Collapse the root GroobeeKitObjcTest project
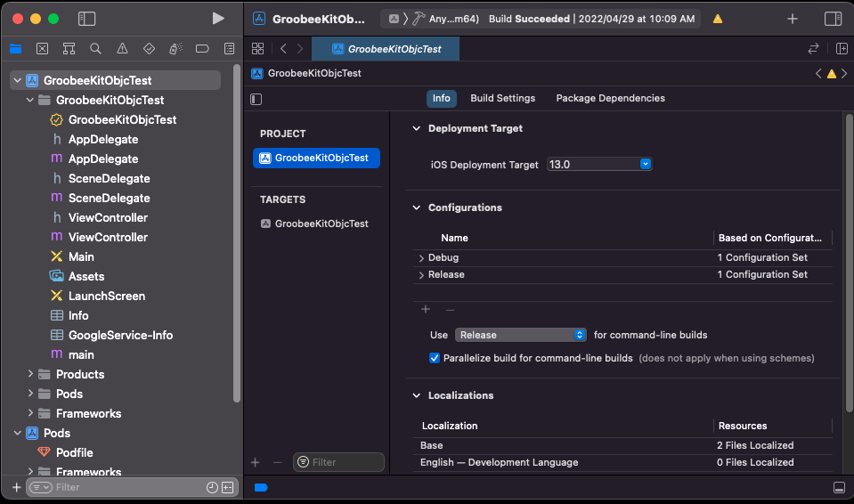This screenshot has height=504, width=854. [x=18, y=81]
